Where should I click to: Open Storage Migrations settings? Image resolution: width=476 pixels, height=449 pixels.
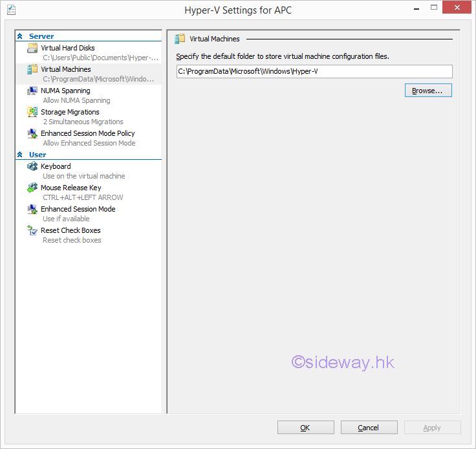tap(70, 112)
